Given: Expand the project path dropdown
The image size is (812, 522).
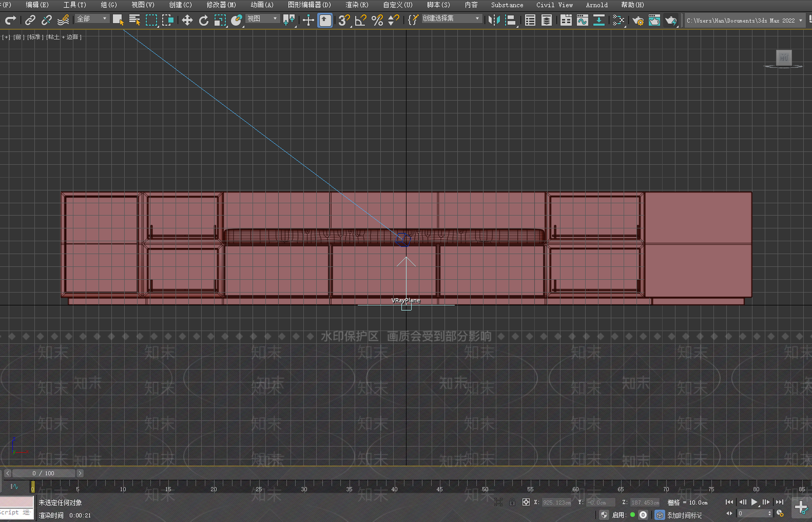Looking at the screenshot, I should click(801, 20).
